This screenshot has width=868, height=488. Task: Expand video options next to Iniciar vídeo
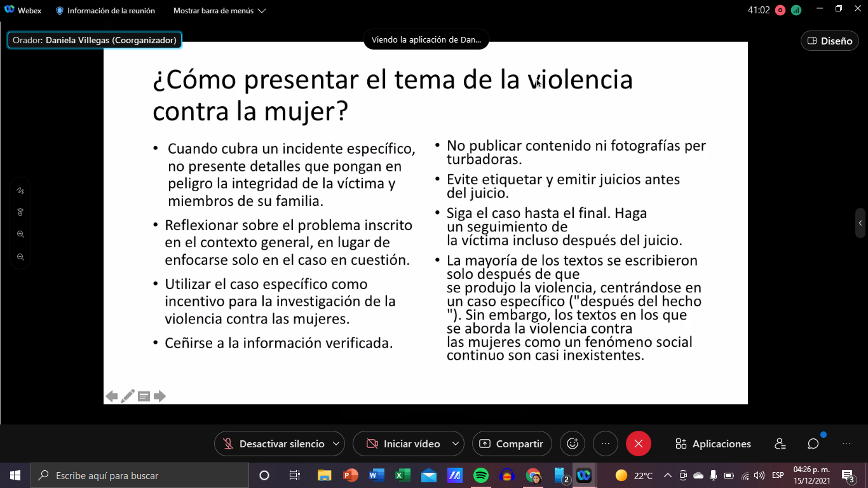pyautogui.click(x=456, y=444)
